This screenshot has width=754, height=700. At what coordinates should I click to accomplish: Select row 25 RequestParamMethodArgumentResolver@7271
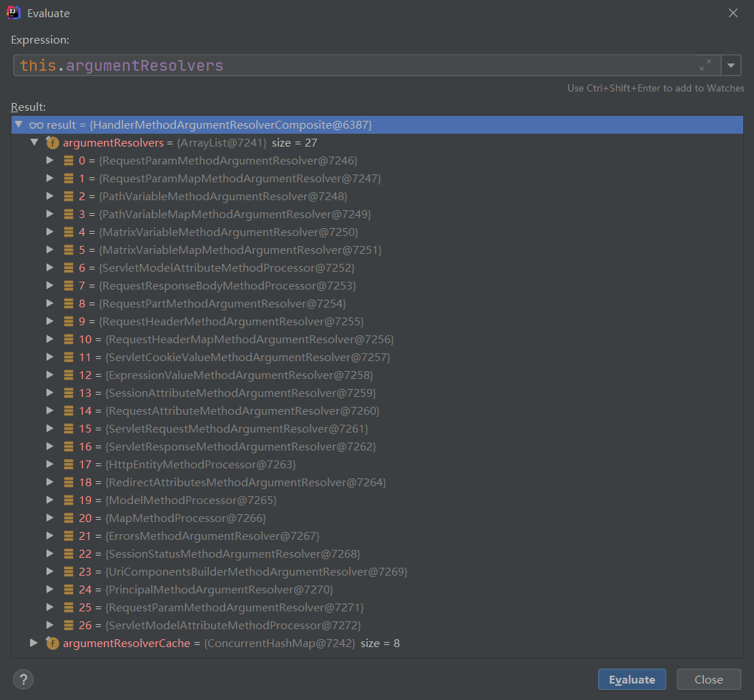[x=377, y=607]
